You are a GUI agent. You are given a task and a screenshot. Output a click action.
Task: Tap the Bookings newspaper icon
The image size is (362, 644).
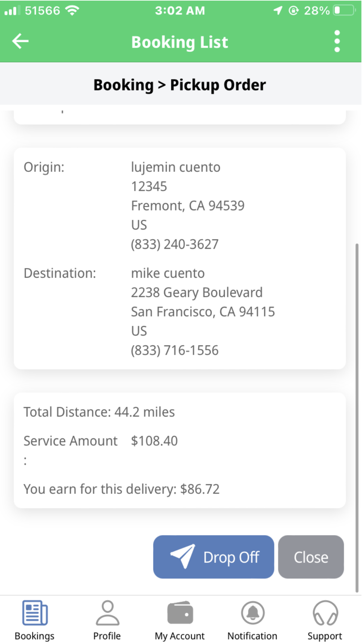click(35, 613)
